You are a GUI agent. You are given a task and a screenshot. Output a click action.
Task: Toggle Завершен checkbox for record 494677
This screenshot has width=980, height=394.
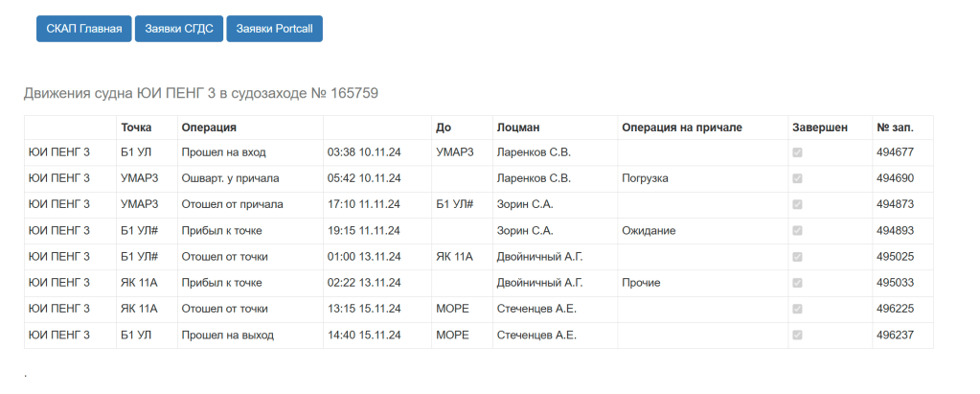pos(798,152)
